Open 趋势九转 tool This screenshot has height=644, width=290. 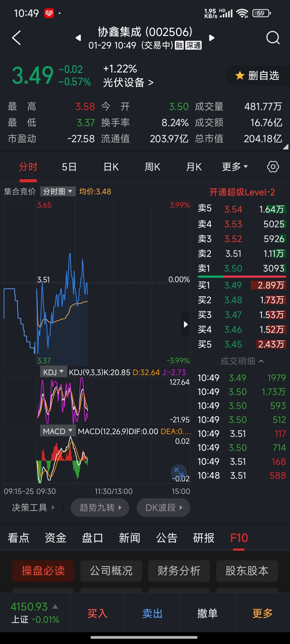(100, 507)
